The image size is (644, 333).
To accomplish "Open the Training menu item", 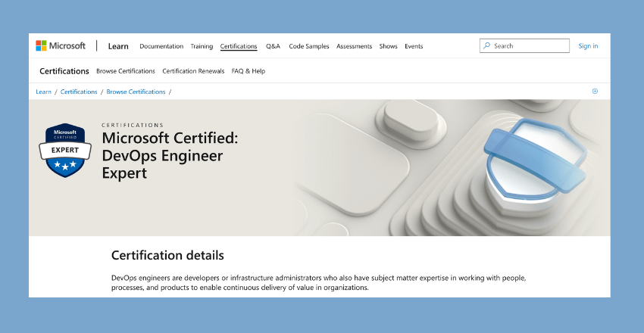I will [x=202, y=46].
